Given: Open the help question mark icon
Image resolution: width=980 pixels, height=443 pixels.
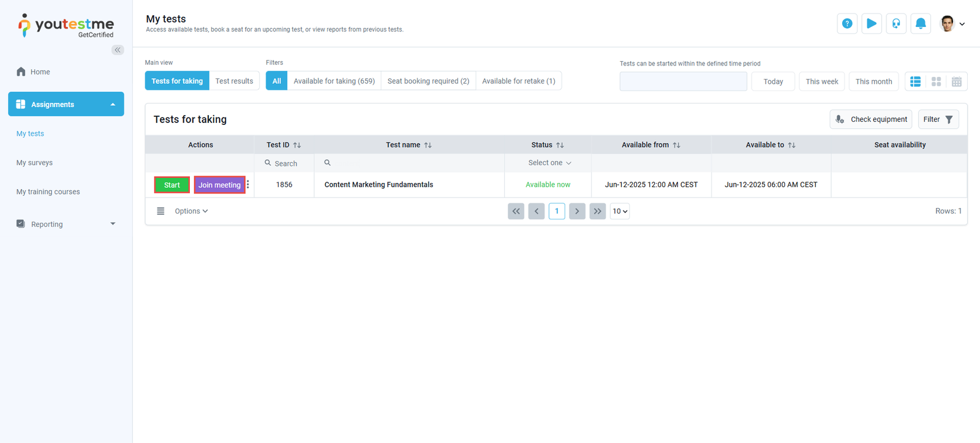Looking at the screenshot, I should coord(847,24).
